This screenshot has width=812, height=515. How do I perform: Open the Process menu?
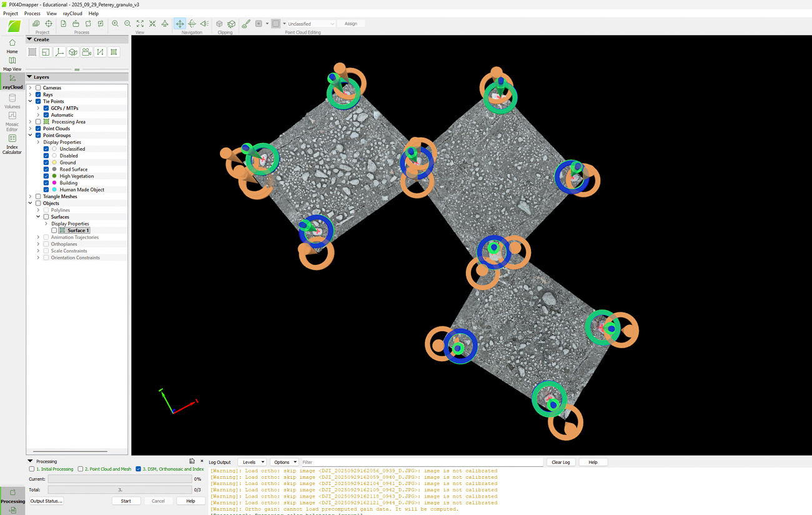tap(32, 13)
